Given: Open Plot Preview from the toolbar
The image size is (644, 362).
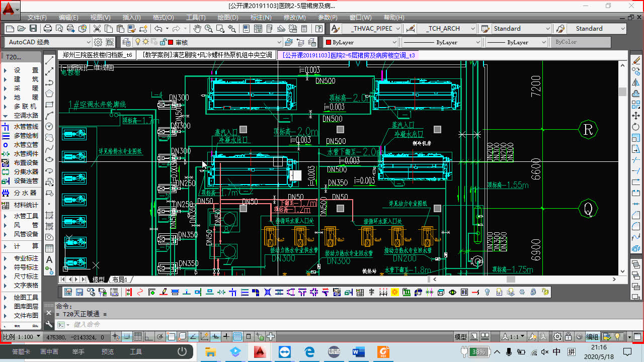Looking at the screenshot, I should coord(59,29).
